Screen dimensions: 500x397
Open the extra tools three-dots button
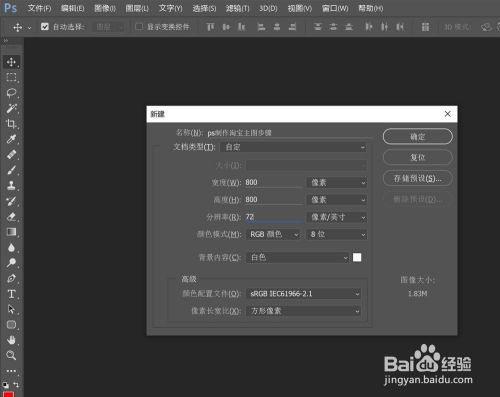point(11,371)
